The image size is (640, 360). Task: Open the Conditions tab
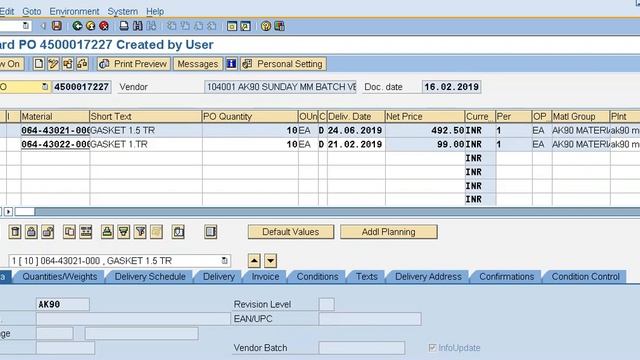[318, 276]
